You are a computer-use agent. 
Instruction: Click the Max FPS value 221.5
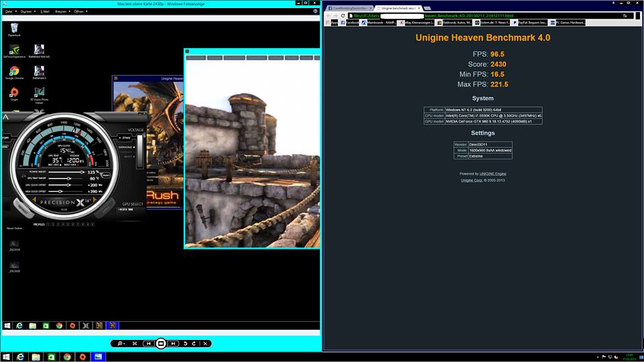[499, 84]
